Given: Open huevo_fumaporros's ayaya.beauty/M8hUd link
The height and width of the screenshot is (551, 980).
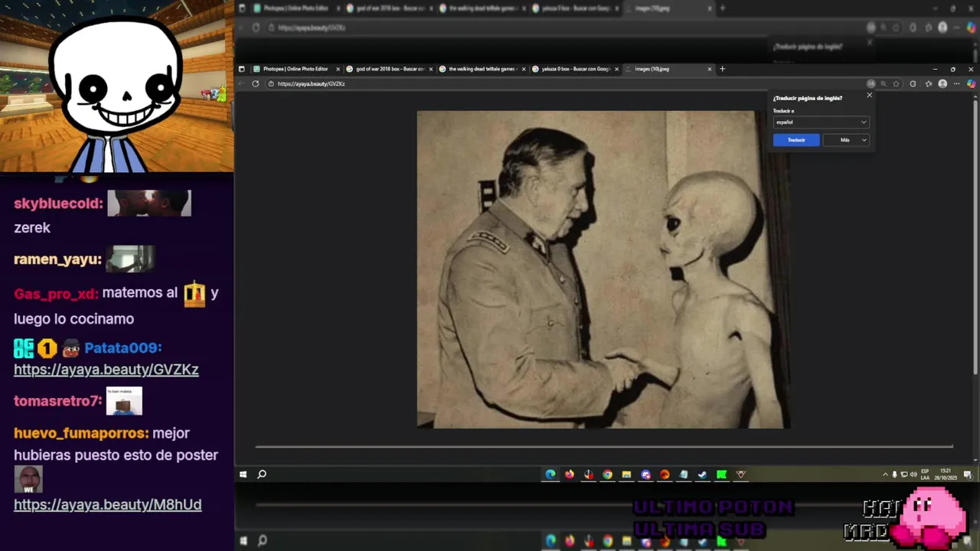Looking at the screenshot, I should [x=108, y=505].
